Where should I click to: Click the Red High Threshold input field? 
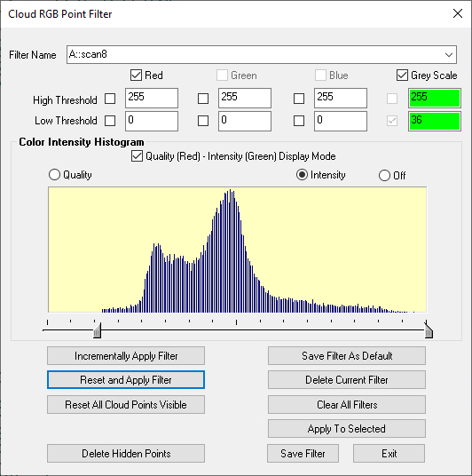point(152,98)
